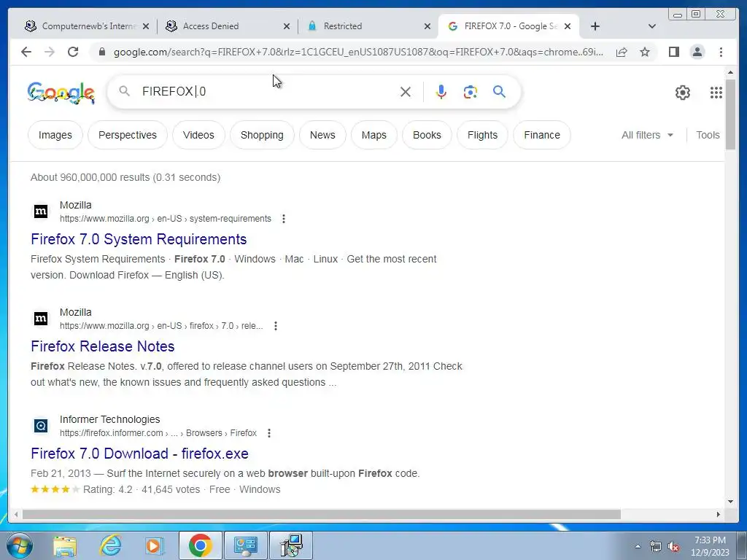Click the horizontal scrollbar thumb
The image size is (747, 560).
click(x=322, y=514)
